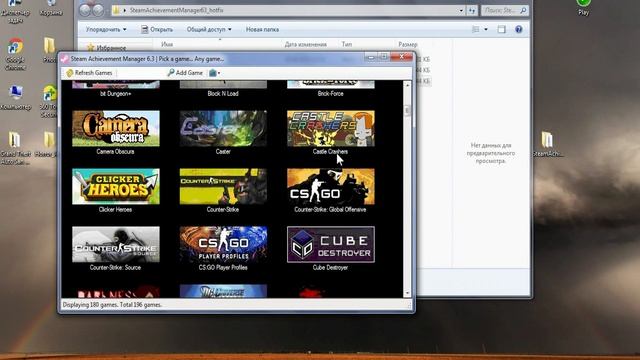Sort by the Тип column header
Image resolution: width=640 pixels, height=360 pixels.
[347, 44]
